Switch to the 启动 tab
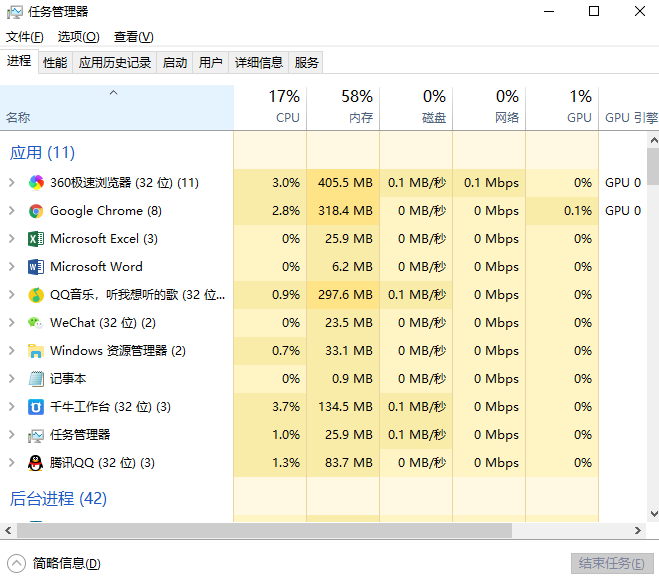The width and height of the screenshot is (659, 585). pyautogui.click(x=175, y=63)
